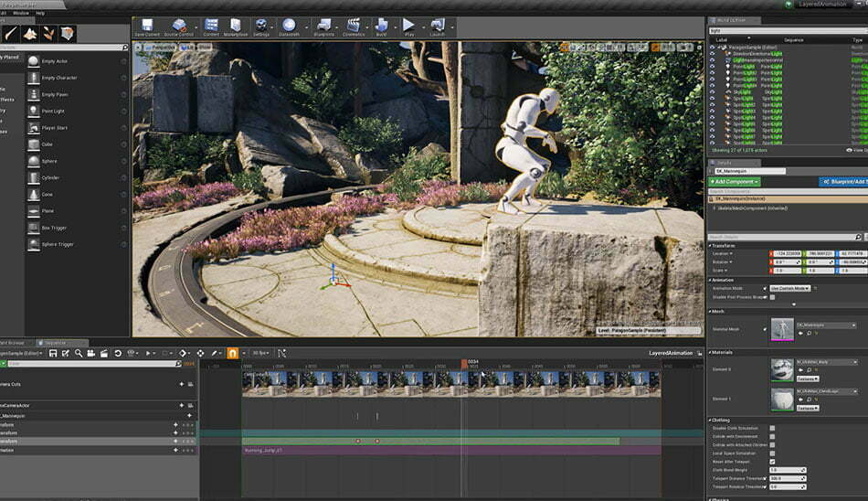Image resolution: width=868 pixels, height=501 pixels.
Task: Open Source Control from the toolbar
Action: [x=179, y=25]
